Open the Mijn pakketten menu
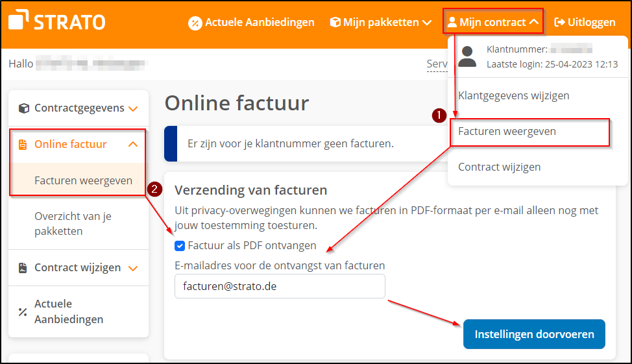 click(380, 23)
